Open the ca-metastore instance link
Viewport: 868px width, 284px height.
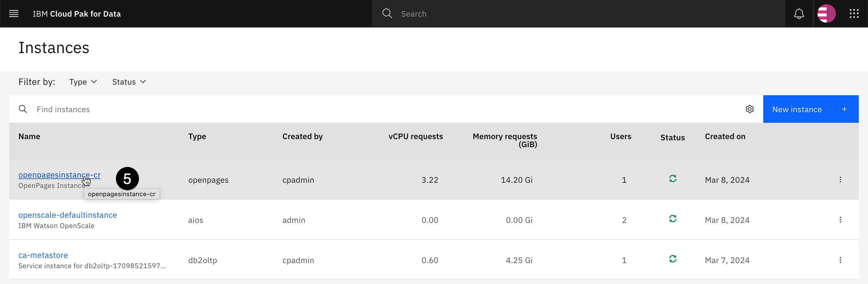coord(43,255)
